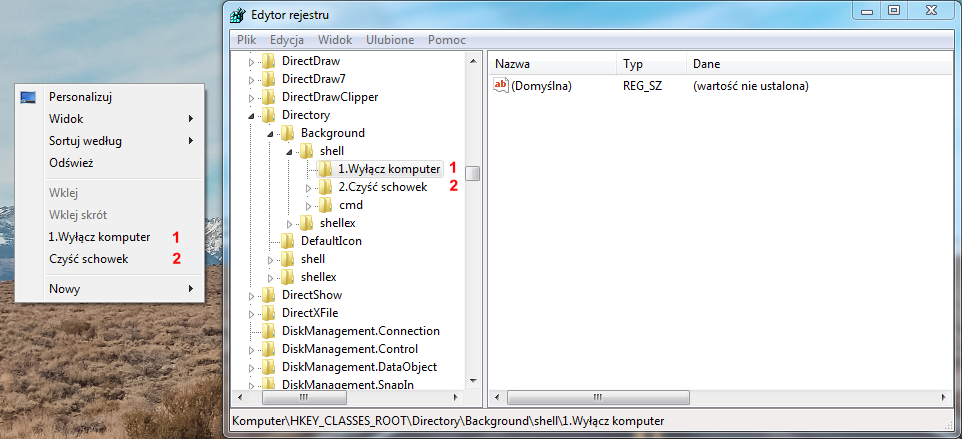Click tree pane scroll up arrow

[472, 61]
